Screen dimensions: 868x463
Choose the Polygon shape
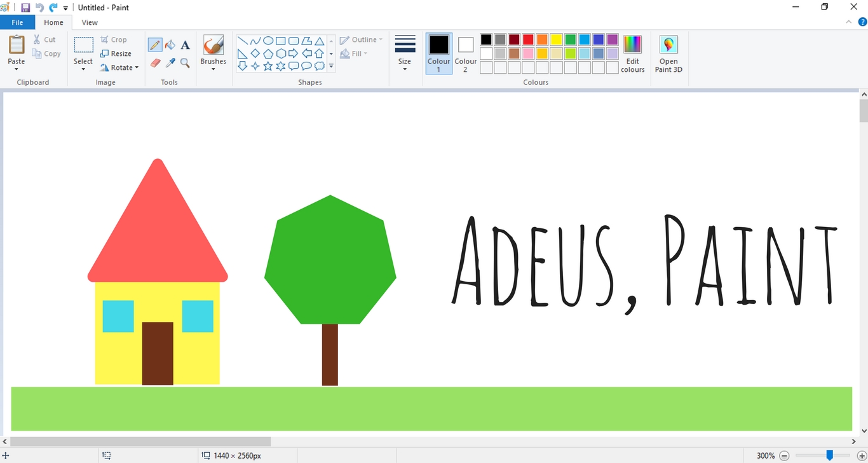click(x=306, y=41)
